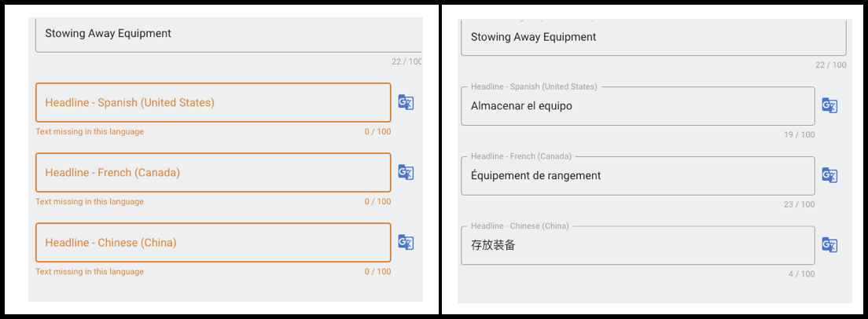
Task: Click translate icon beside empty Spanish headline field
Action: [x=406, y=102]
